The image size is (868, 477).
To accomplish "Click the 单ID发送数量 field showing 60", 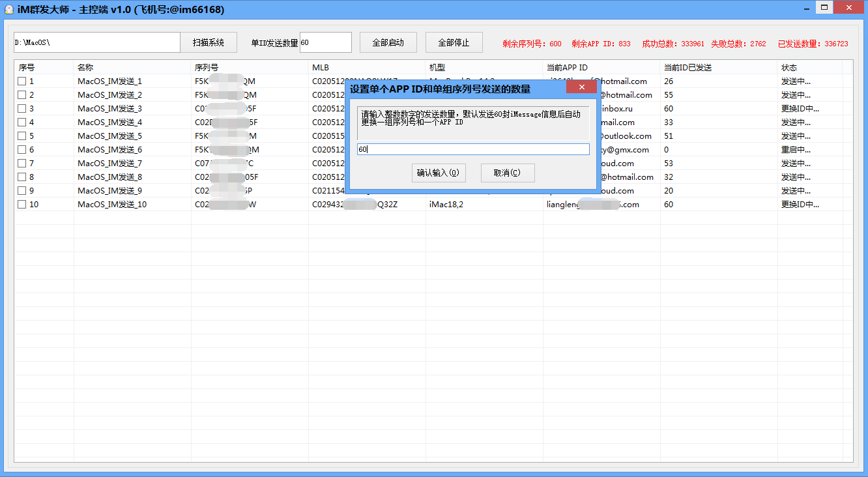I will 326,42.
